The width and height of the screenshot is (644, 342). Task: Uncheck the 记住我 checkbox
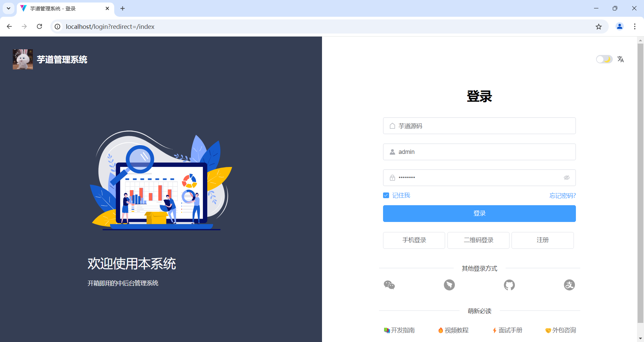[386, 195]
